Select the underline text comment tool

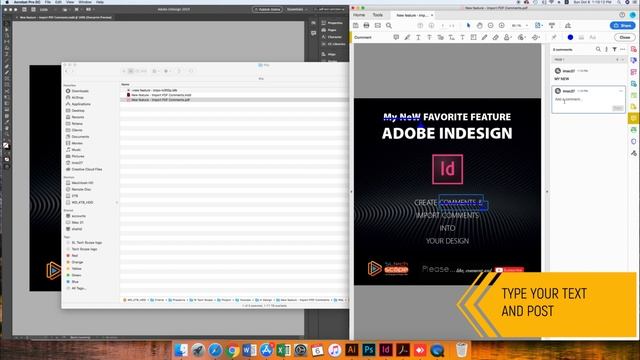pos(418,37)
